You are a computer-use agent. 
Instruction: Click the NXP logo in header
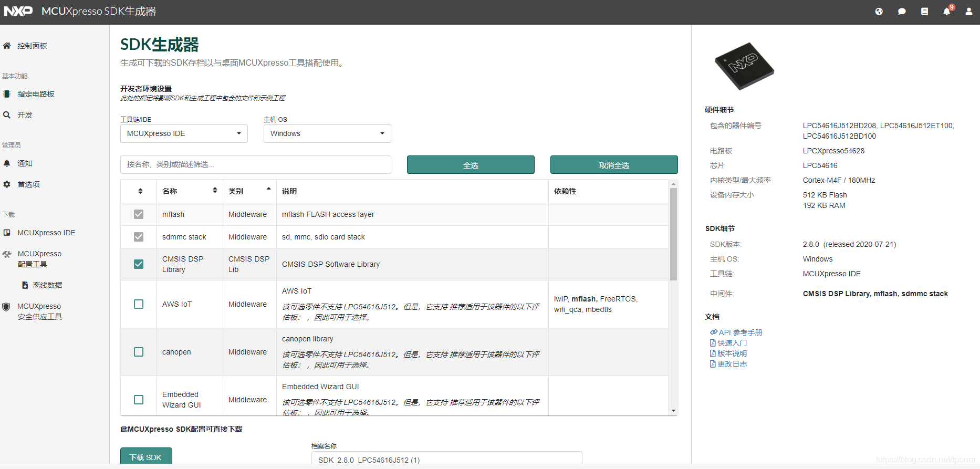18,11
